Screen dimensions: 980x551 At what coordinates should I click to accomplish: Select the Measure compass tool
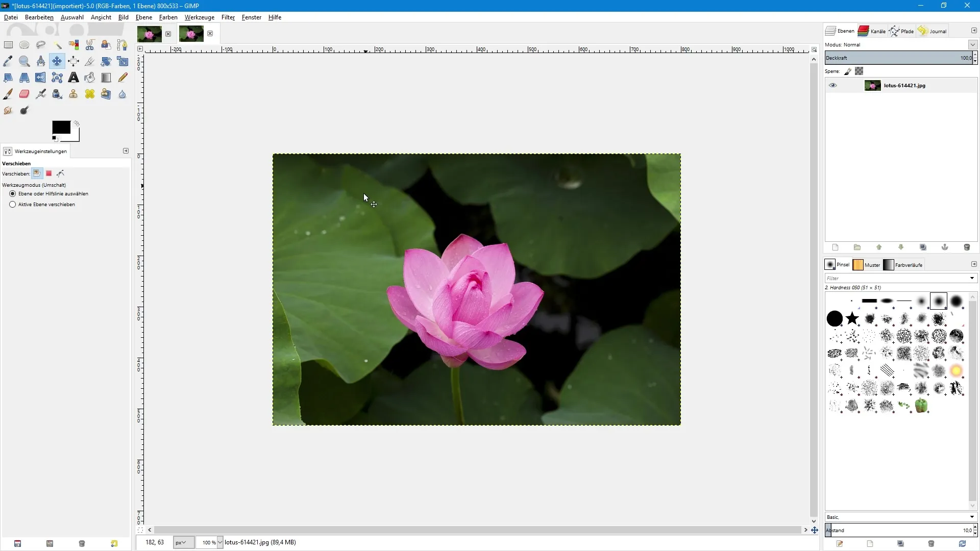41,61
